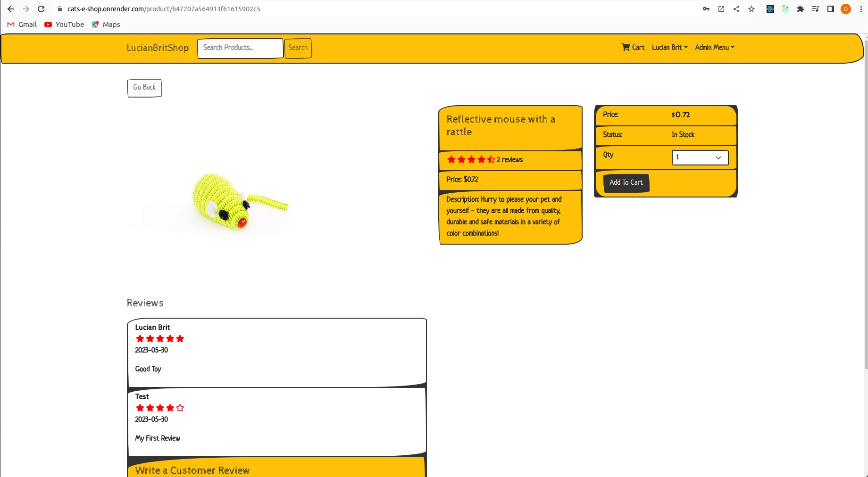Open YouTube bookmark
The width and height of the screenshot is (868, 477).
click(x=64, y=25)
